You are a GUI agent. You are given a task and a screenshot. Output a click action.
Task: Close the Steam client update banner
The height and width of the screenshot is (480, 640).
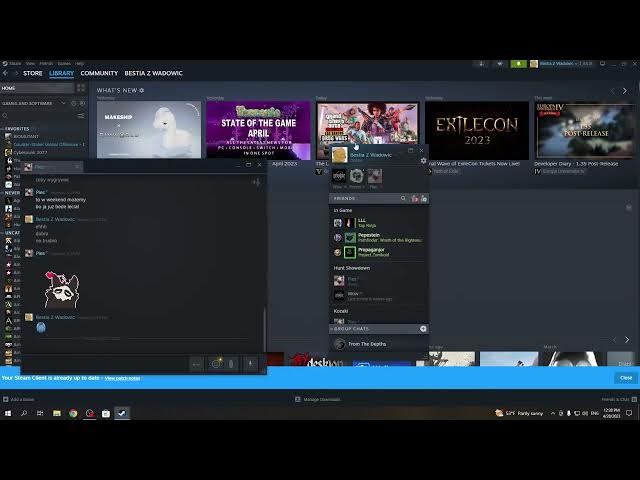pos(626,378)
